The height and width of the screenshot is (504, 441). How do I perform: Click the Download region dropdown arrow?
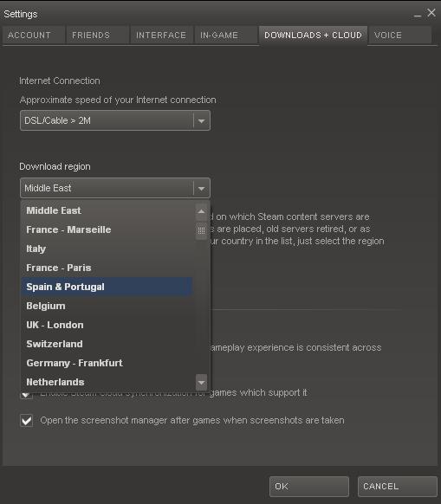coord(201,189)
